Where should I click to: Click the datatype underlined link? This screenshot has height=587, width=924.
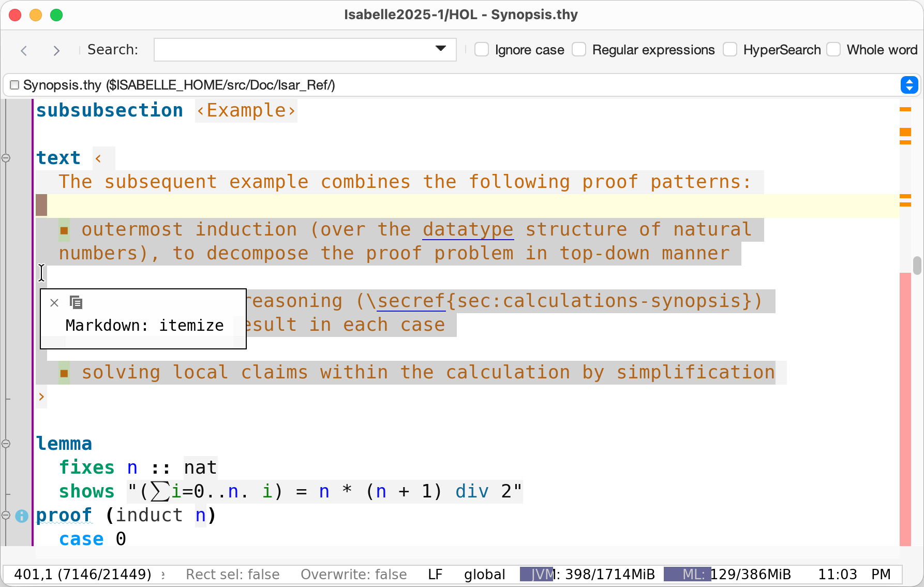[468, 229]
